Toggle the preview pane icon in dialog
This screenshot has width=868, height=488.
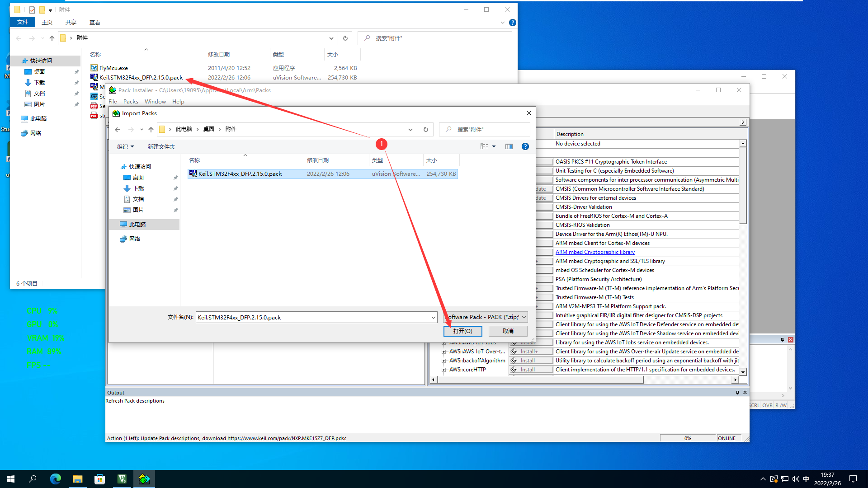point(509,146)
